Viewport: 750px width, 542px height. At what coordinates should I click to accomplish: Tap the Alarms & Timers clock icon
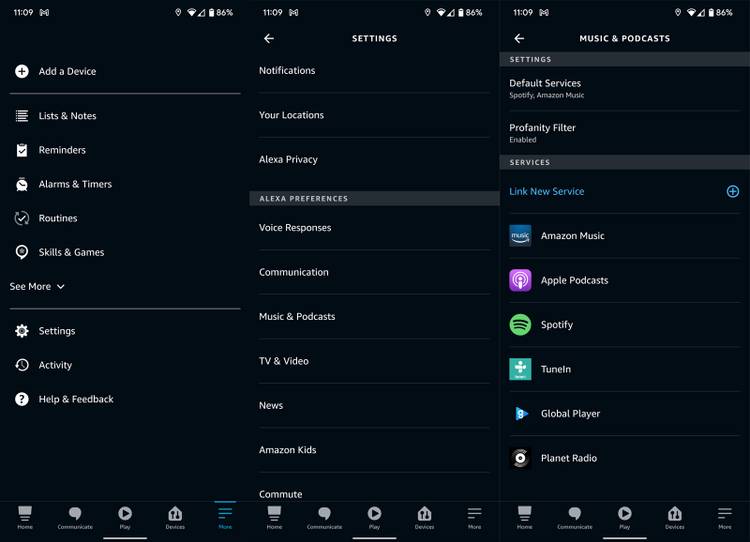click(x=22, y=184)
